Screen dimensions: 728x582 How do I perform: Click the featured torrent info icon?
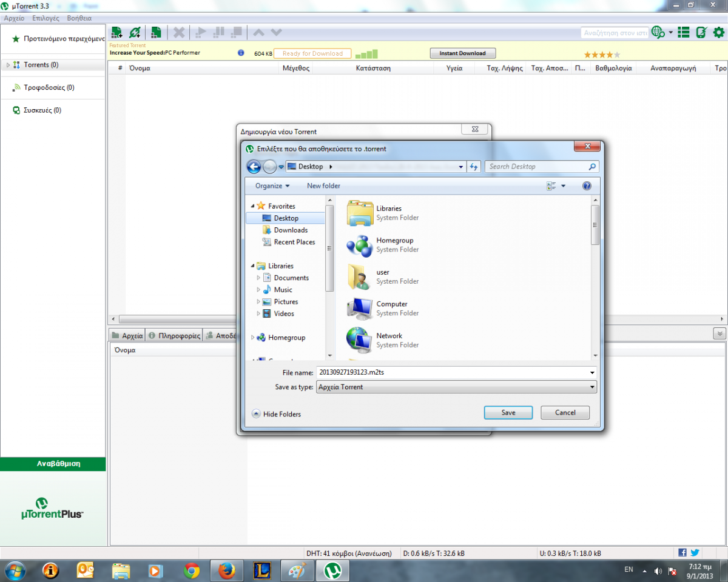pos(241,53)
